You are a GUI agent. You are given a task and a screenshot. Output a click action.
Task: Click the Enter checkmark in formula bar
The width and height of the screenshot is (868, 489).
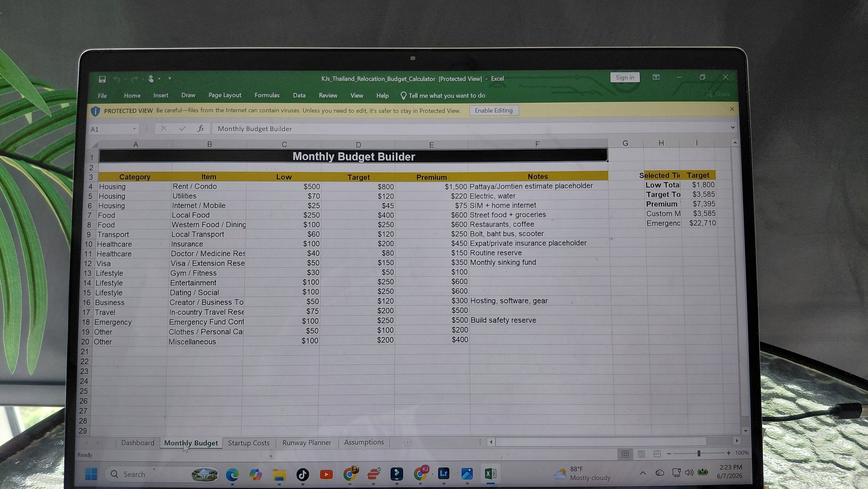tap(182, 129)
